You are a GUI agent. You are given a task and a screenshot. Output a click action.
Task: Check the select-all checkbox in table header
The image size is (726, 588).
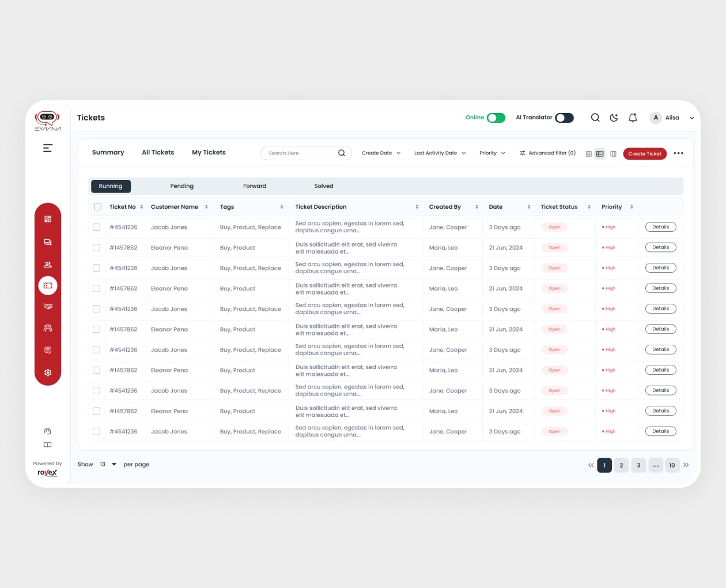(x=97, y=207)
